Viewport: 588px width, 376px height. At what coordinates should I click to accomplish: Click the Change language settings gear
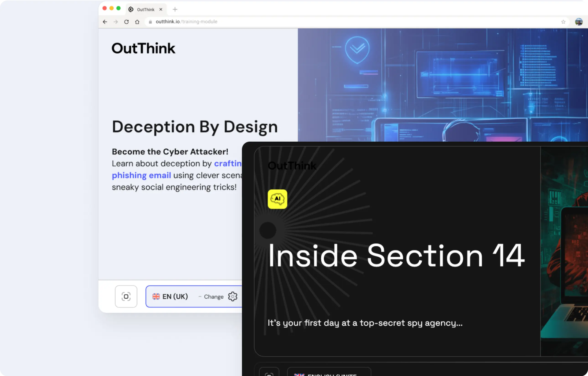coord(232,296)
